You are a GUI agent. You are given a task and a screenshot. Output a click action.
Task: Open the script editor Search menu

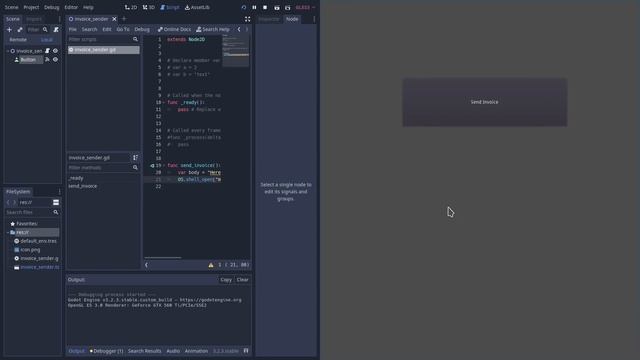point(89,29)
